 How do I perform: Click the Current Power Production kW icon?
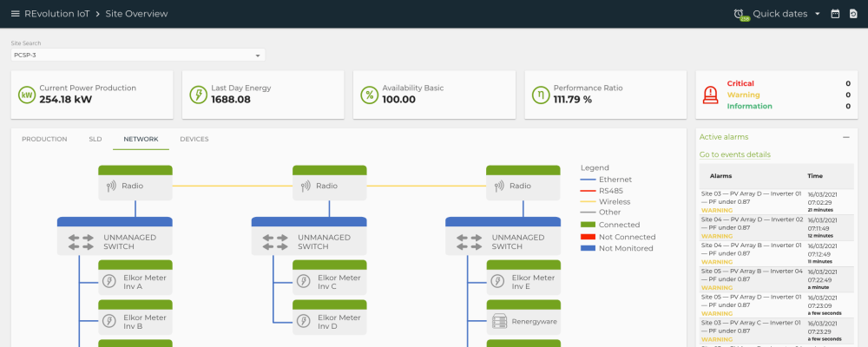click(x=27, y=95)
